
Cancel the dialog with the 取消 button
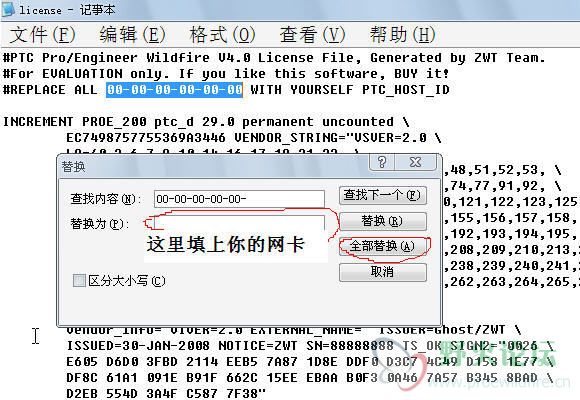point(382,272)
